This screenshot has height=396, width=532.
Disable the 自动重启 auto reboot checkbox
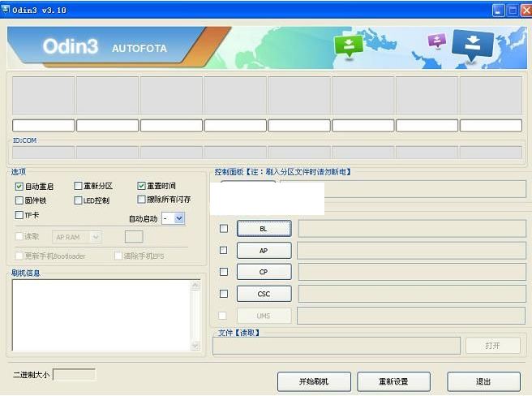pos(19,187)
